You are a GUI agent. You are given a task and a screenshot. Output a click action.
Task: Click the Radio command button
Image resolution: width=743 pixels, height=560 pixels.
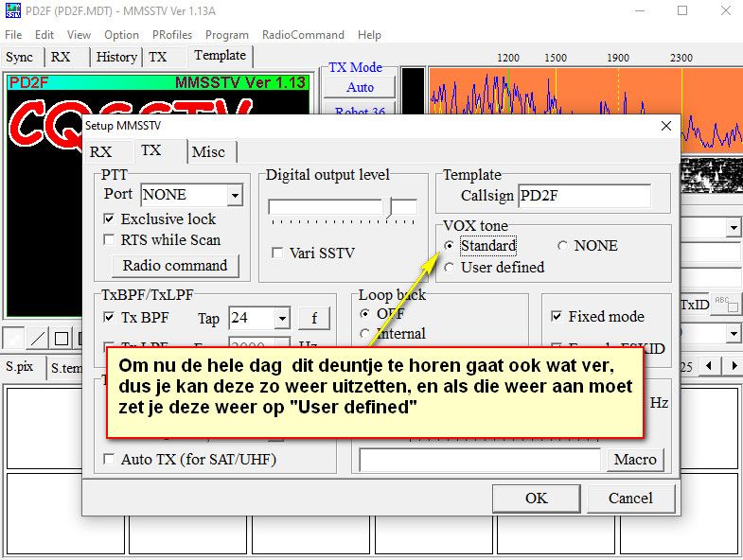coord(175,265)
